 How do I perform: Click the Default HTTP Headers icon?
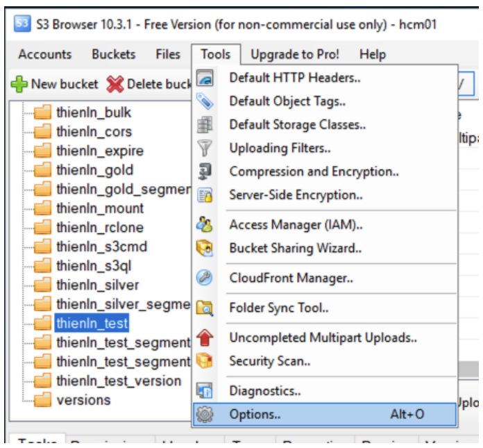[x=205, y=78]
